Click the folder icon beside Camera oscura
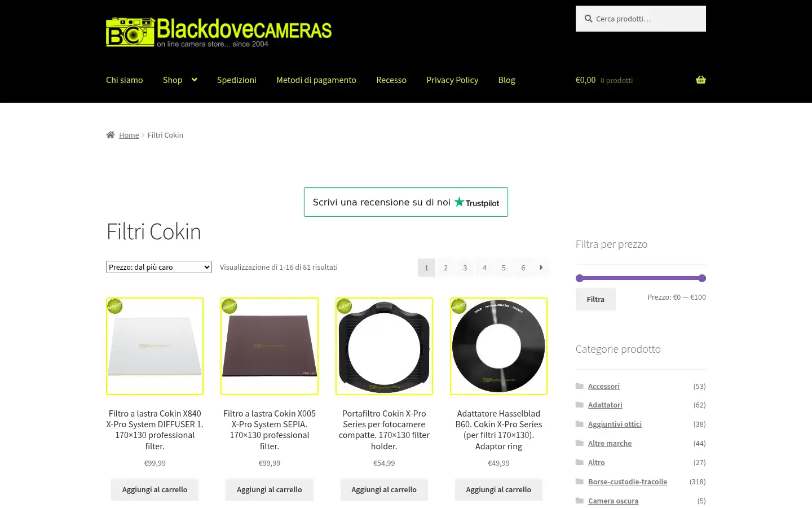This screenshot has height=508, width=812. pos(580,501)
